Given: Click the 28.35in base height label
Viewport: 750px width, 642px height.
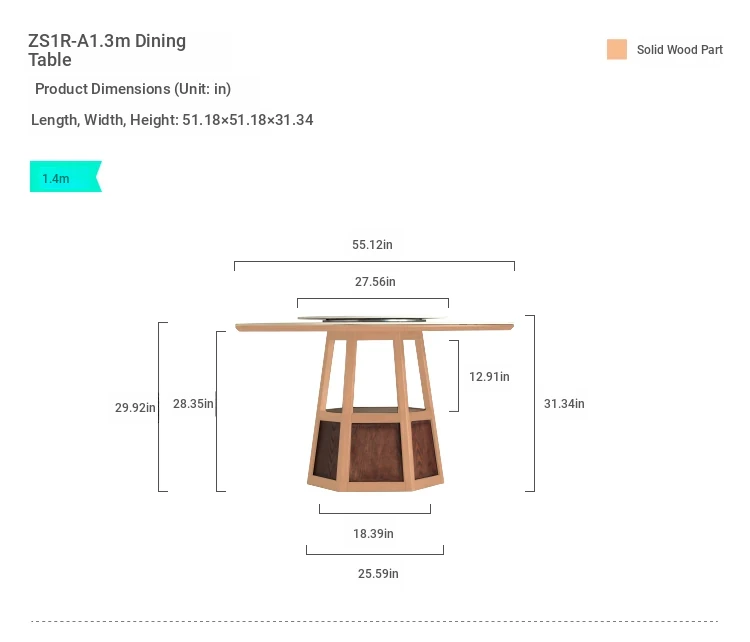Looking at the screenshot, I should tap(193, 404).
